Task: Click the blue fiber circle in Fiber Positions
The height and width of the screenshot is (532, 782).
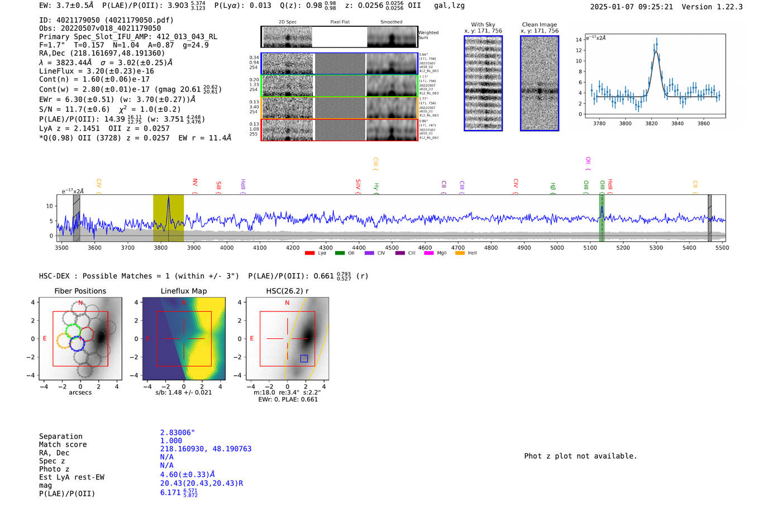Action: pyautogui.click(x=77, y=344)
